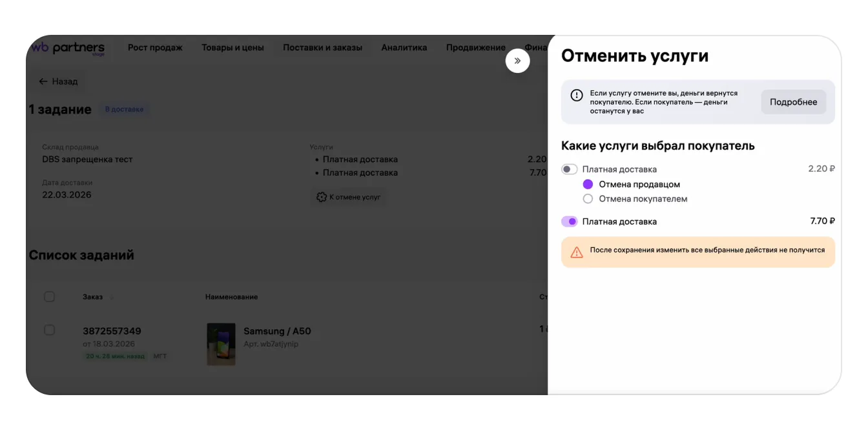Click the Samsung / A50 product name
Viewport: 868px width, 430px height.
[x=277, y=331]
